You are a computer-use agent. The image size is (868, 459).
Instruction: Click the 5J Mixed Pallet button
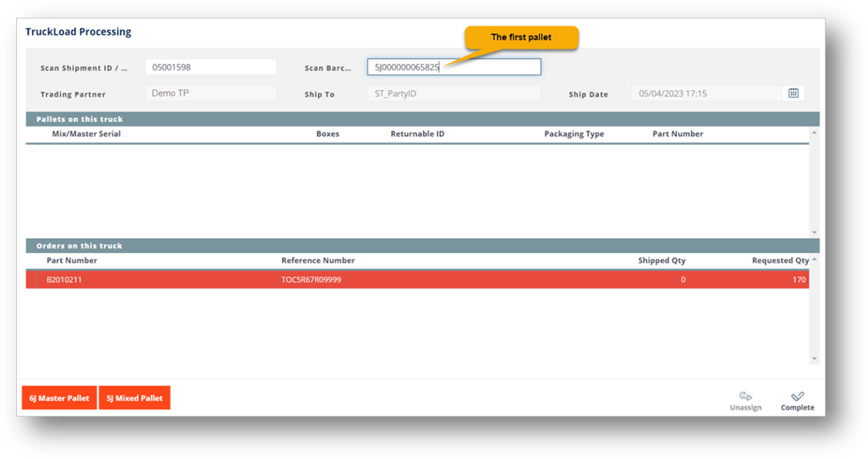(134, 397)
